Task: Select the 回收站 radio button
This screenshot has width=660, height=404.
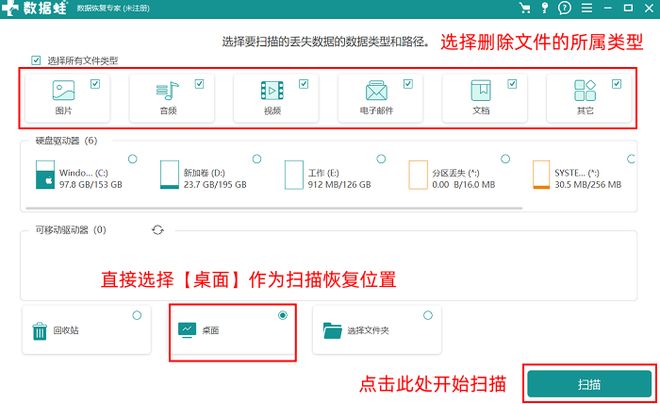Action: 137,315
